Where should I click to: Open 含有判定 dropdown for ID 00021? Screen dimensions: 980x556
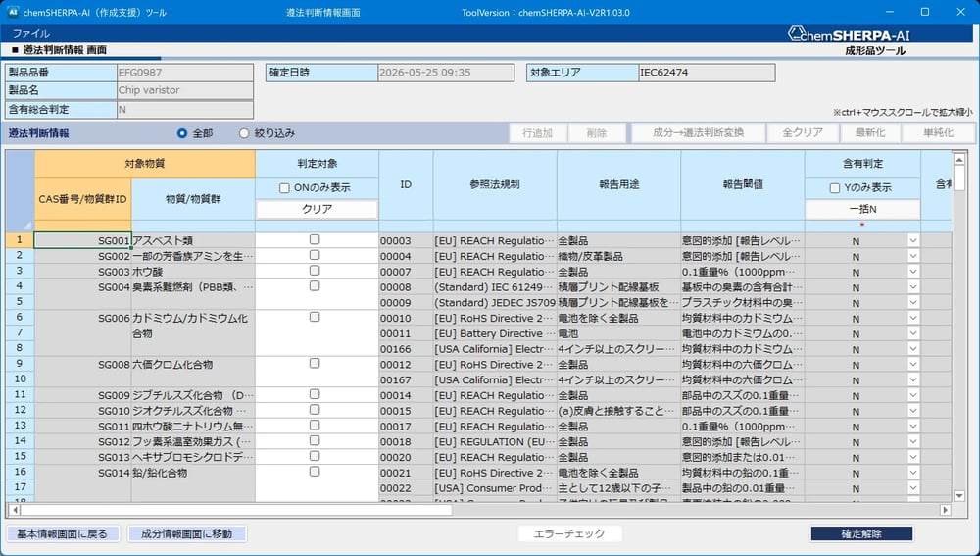(913, 473)
